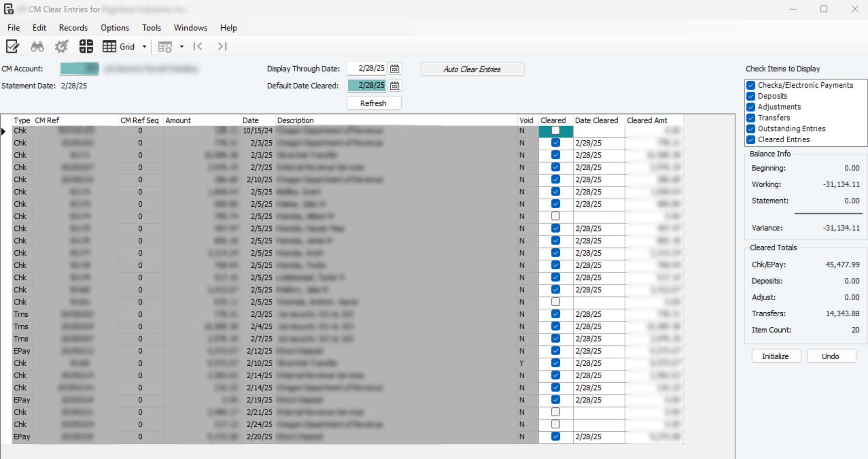The width and height of the screenshot is (868, 459).
Task: Open the calculator icon in toolbar
Action: pyautogui.click(x=86, y=47)
